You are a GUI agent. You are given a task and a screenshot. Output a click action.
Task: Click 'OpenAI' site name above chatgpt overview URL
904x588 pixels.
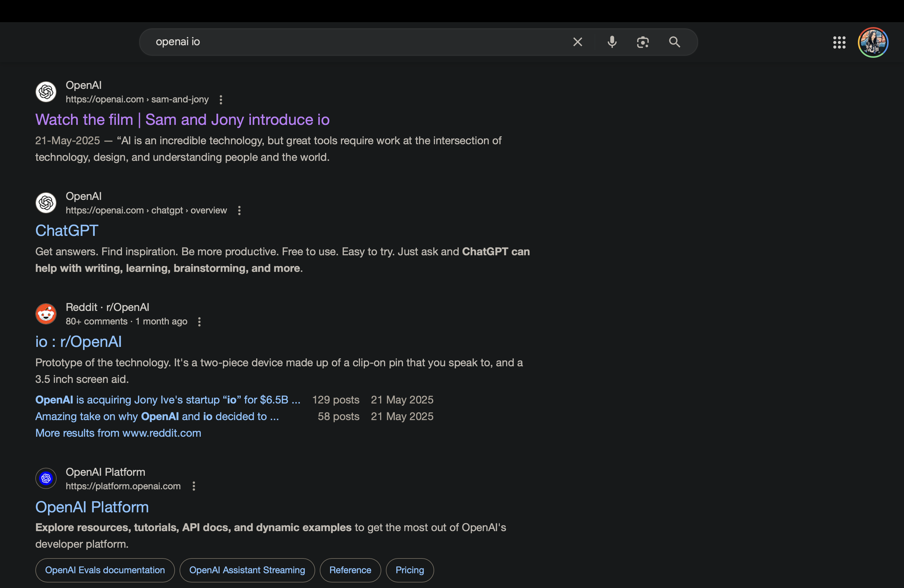pos(84,196)
